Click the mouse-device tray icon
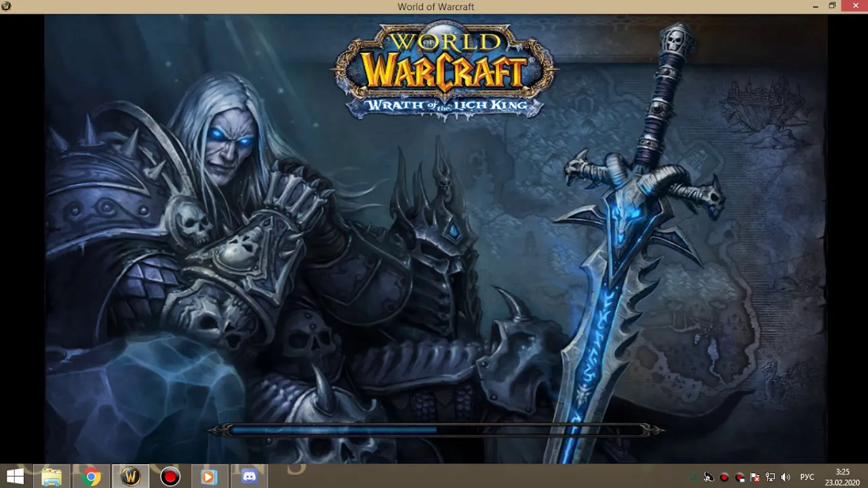Viewport: 868px width, 488px height. [x=709, y=477]
